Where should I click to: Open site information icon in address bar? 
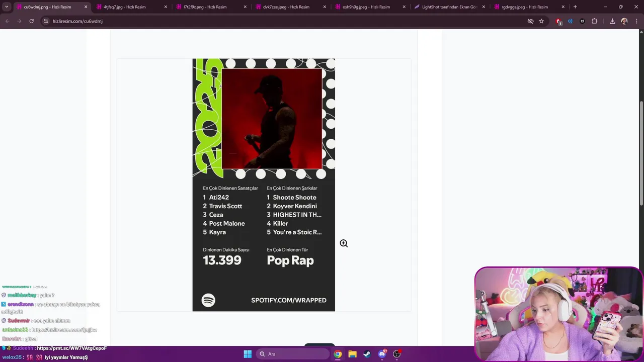coord(46,21)
